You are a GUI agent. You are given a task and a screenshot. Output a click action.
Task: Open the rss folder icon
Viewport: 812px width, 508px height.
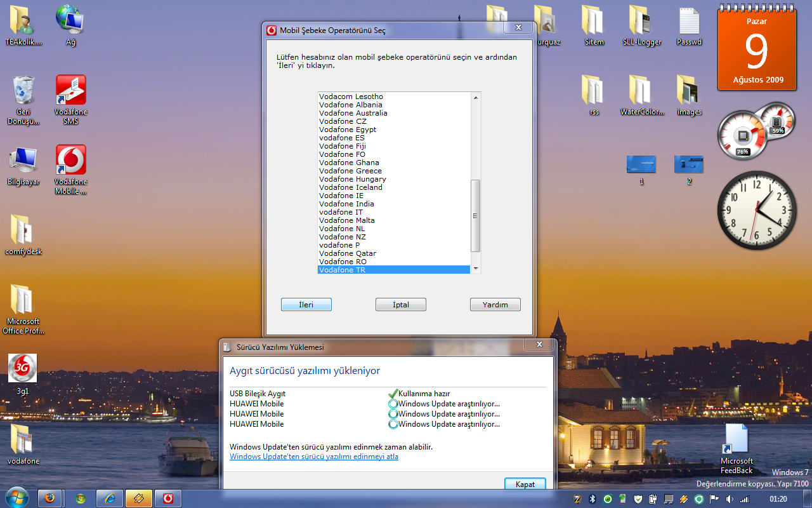(594, 95)
